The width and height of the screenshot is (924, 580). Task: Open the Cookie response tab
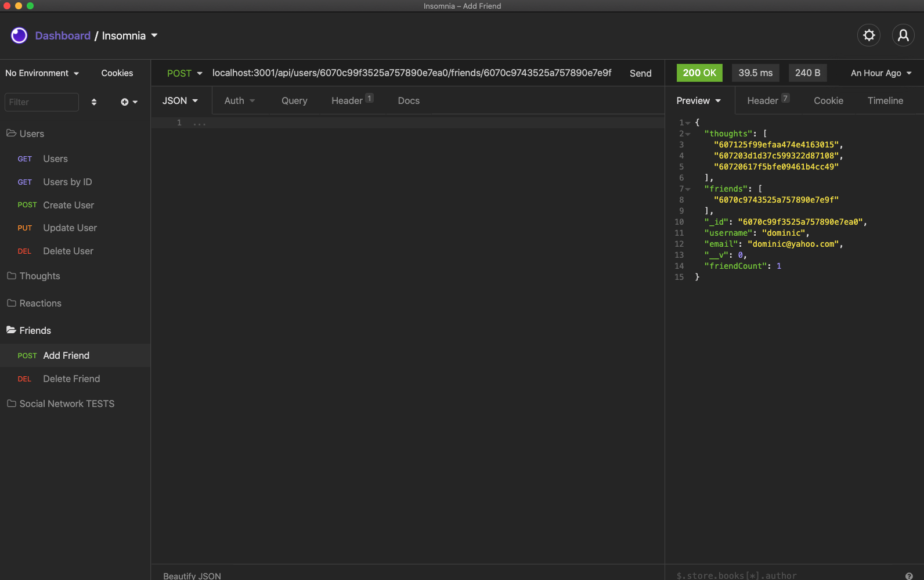(x=828, y=100)
